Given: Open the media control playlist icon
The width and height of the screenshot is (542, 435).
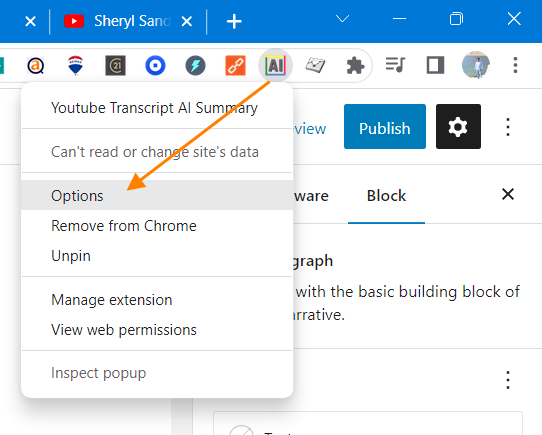Looking at the screenshot, I should [395, 65].
